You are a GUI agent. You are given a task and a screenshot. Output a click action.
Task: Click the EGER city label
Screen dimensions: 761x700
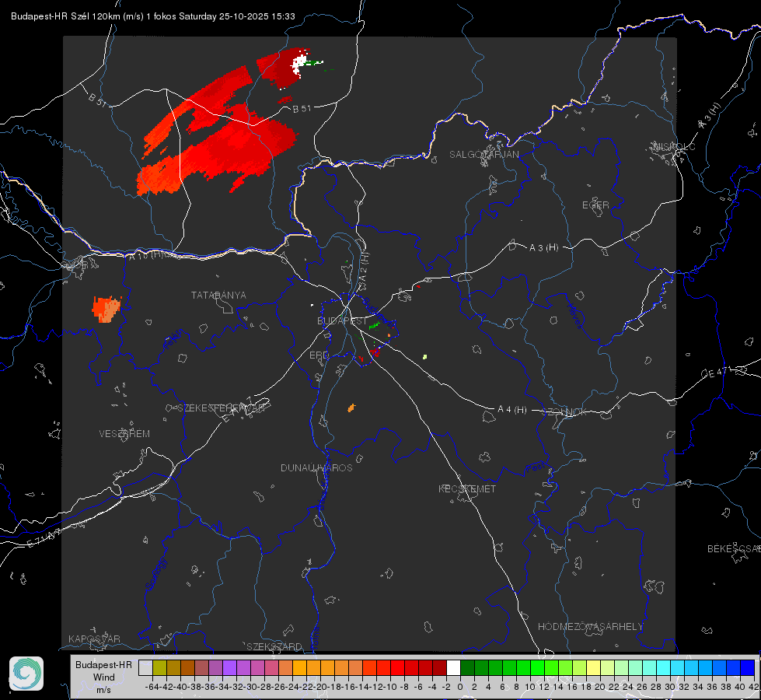595,205
